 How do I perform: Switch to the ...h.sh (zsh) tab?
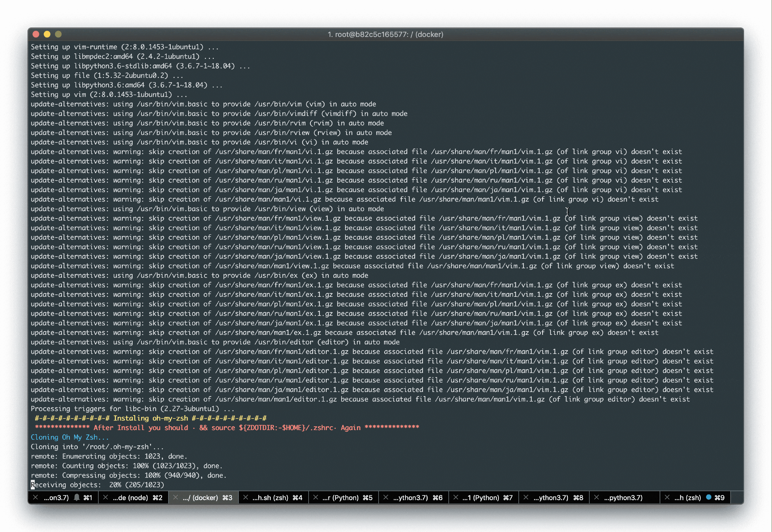270,498
